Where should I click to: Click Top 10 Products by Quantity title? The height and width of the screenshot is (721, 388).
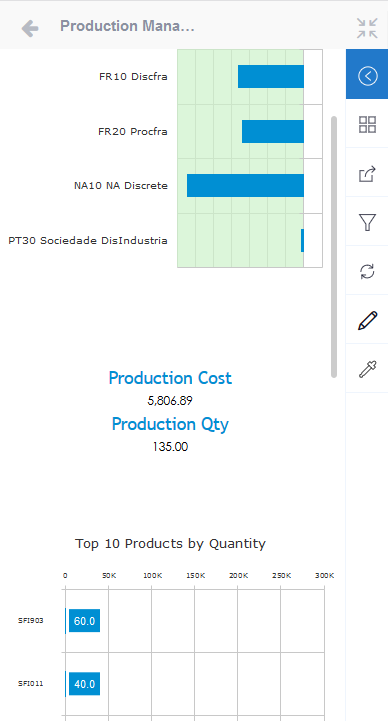click(171, 544)
